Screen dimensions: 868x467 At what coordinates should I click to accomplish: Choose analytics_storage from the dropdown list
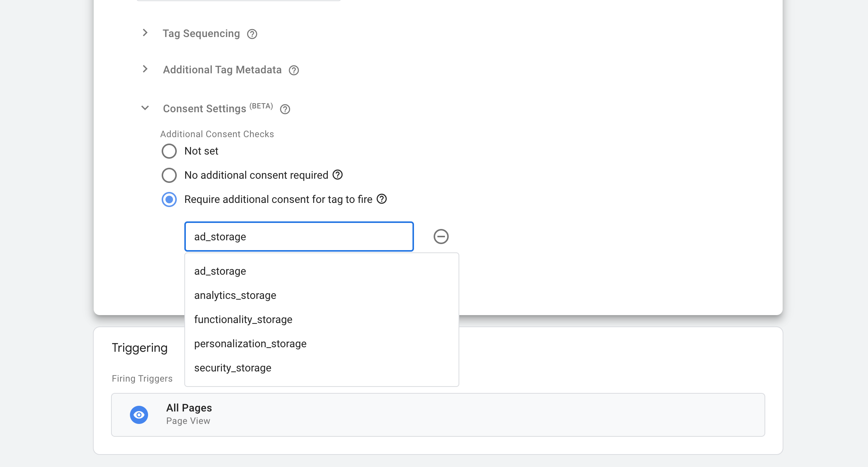pos(235,295)
